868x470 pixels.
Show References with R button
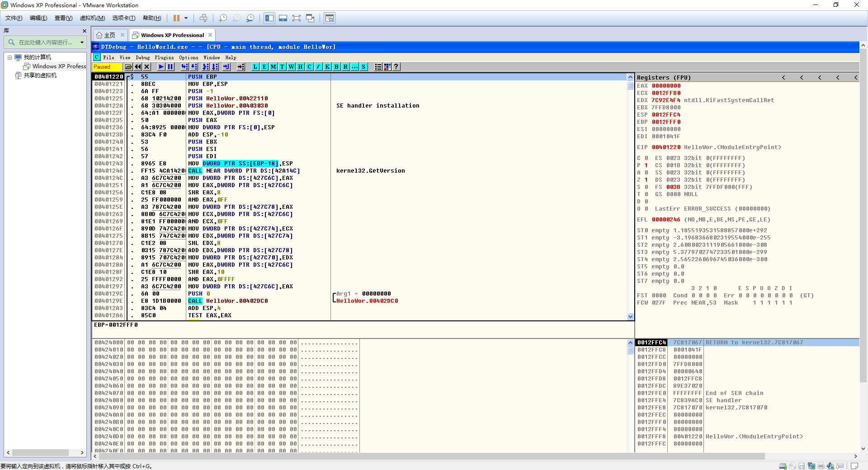(x=346, y=67)
